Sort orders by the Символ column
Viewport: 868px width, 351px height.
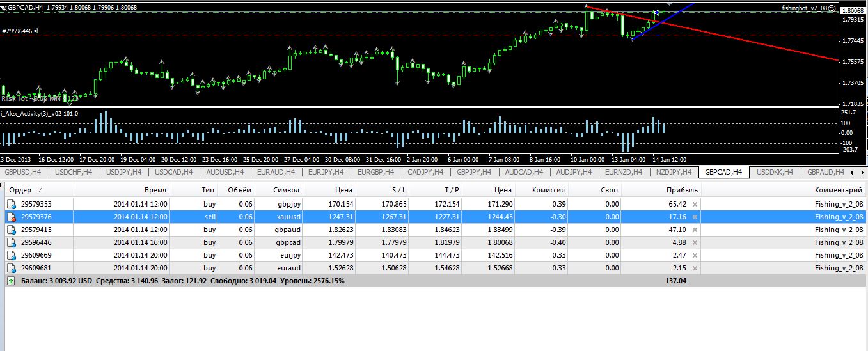[x=278, y=190]
